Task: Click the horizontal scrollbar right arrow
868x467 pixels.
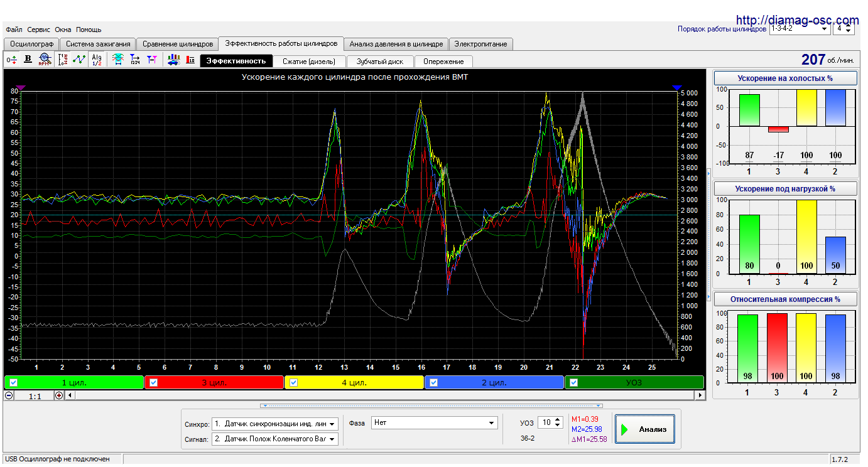Action: 700,395
